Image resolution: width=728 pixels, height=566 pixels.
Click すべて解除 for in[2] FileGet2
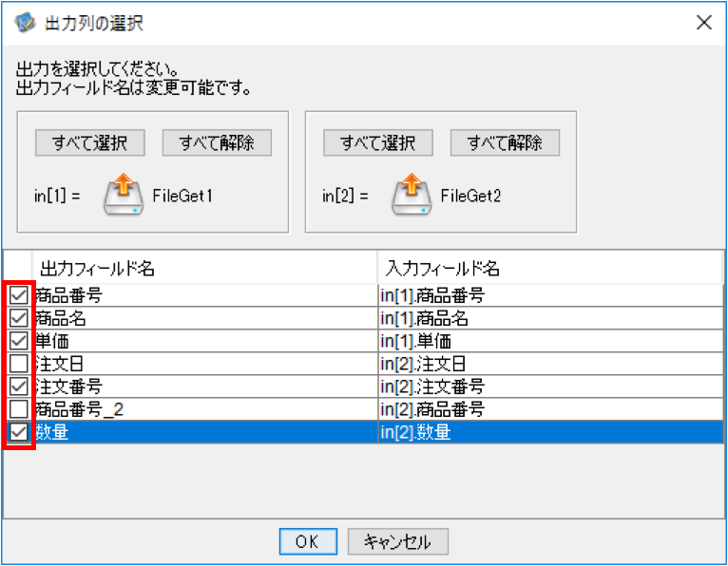coord(506,142)
